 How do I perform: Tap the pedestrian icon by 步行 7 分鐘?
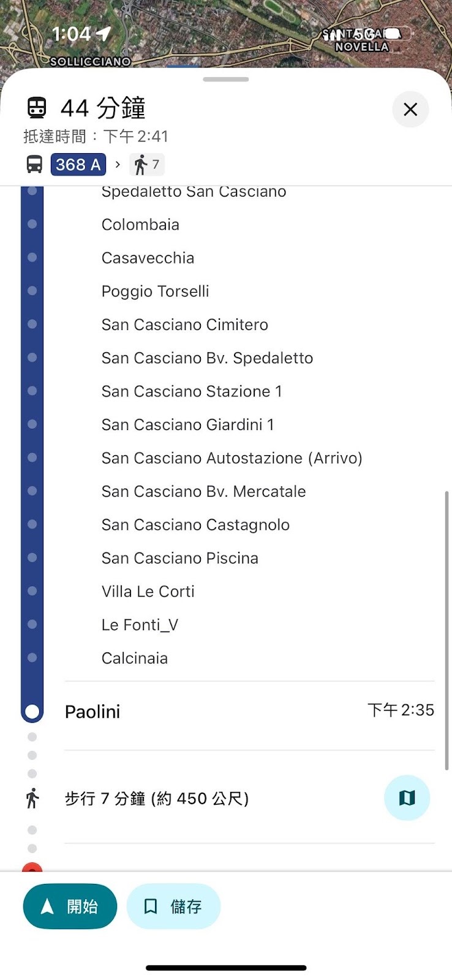pos(32,798)
